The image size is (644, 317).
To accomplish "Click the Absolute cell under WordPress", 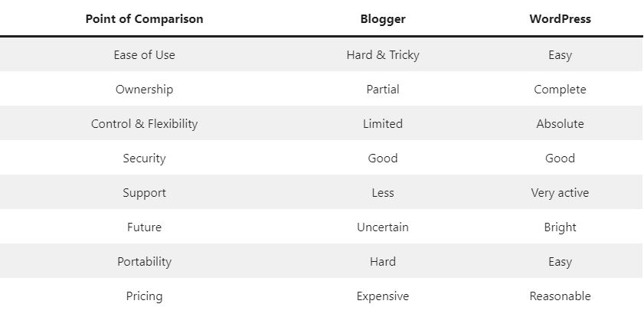I will point(560,124).
